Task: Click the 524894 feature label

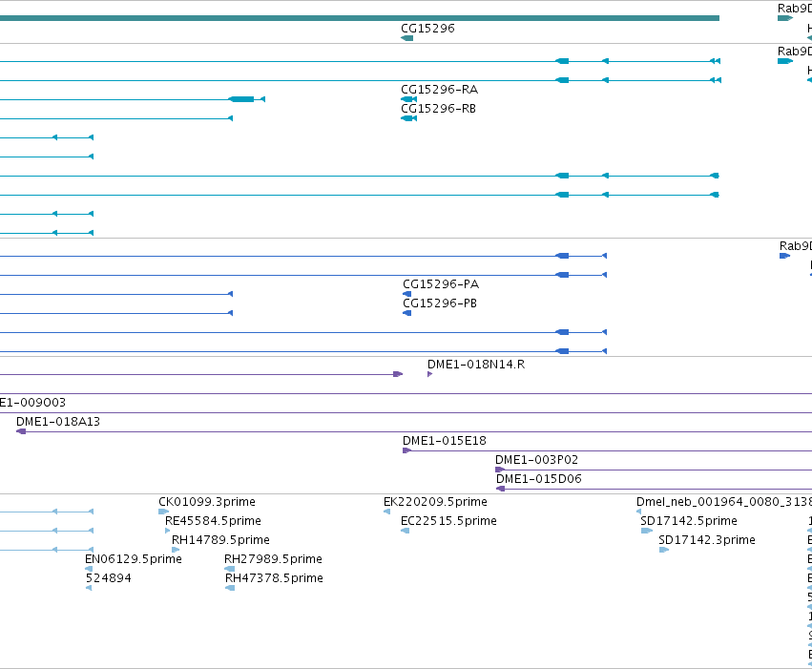Action: point(108,579)
